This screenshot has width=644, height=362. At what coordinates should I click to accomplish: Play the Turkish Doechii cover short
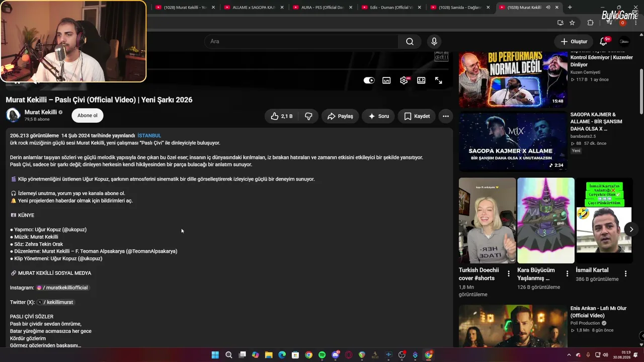488,220
